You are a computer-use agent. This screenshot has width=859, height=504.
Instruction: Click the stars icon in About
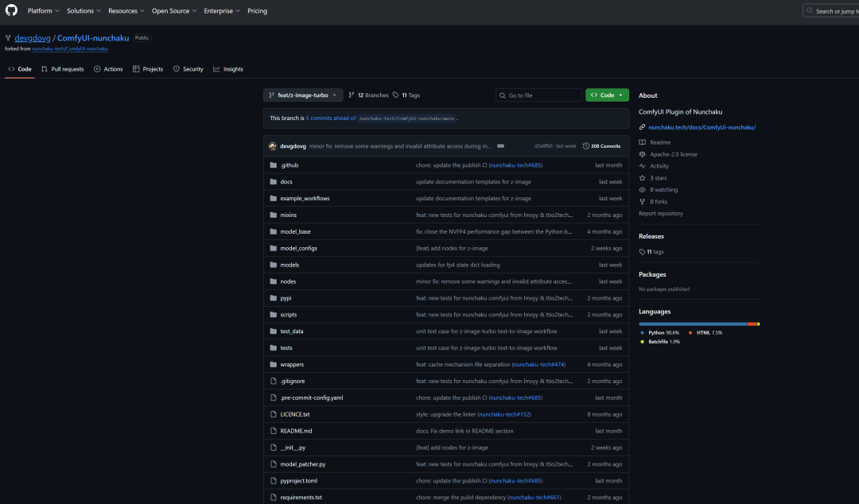pos(642,178)
